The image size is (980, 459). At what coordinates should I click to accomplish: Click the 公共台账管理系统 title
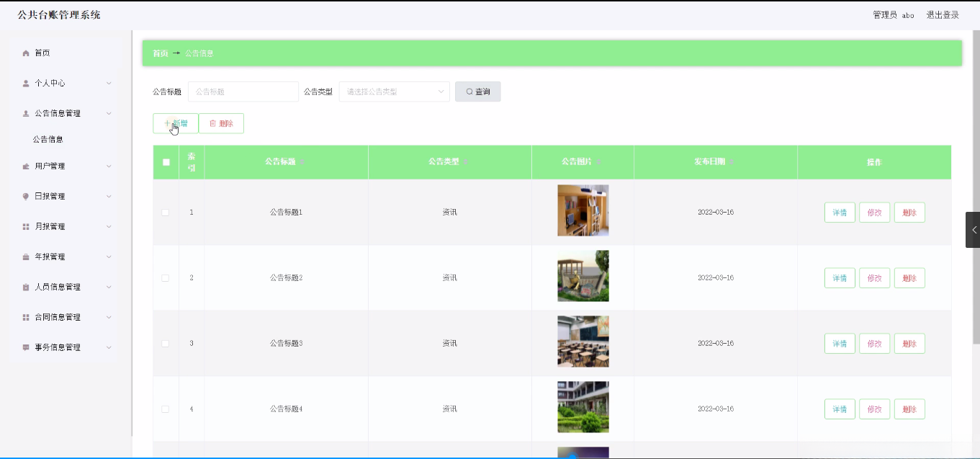point(59,15)
